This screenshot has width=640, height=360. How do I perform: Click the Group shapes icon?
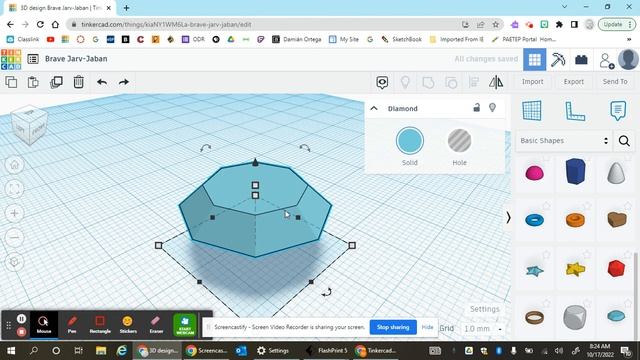(428, 82)
